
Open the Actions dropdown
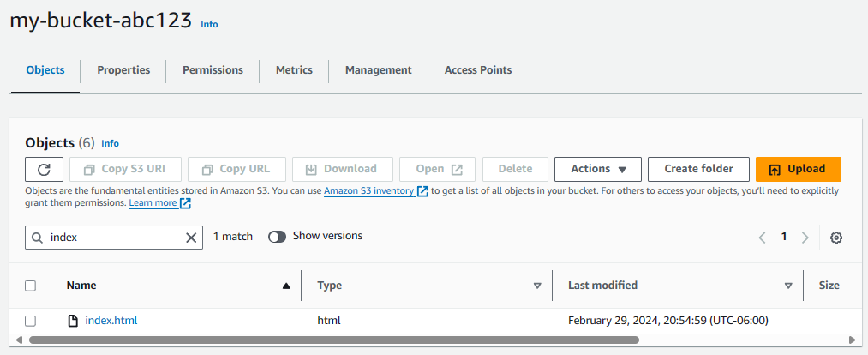tap(598, 169)
